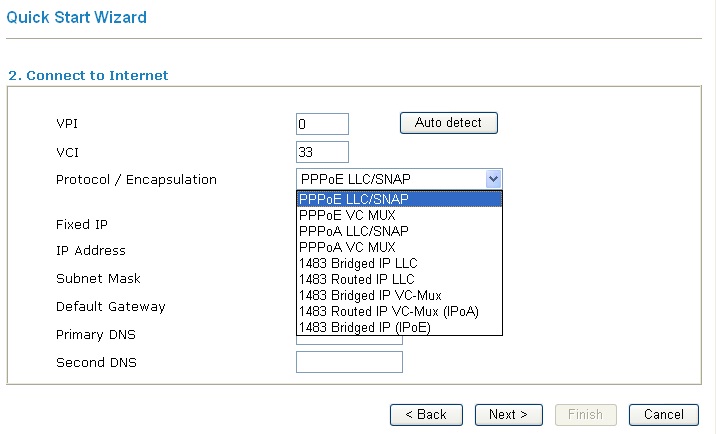Proceed with the Next button
The height and width of the screenshot is (434, 716).
click(x=508, y=414)
